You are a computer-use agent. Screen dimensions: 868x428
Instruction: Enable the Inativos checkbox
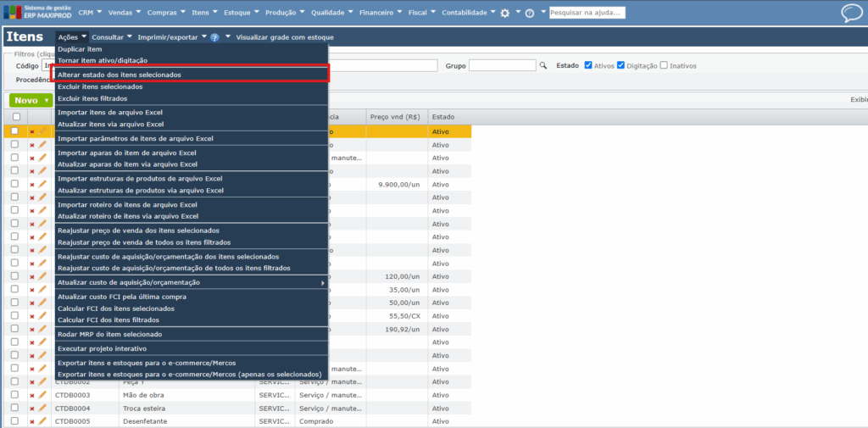coord(664,64)
